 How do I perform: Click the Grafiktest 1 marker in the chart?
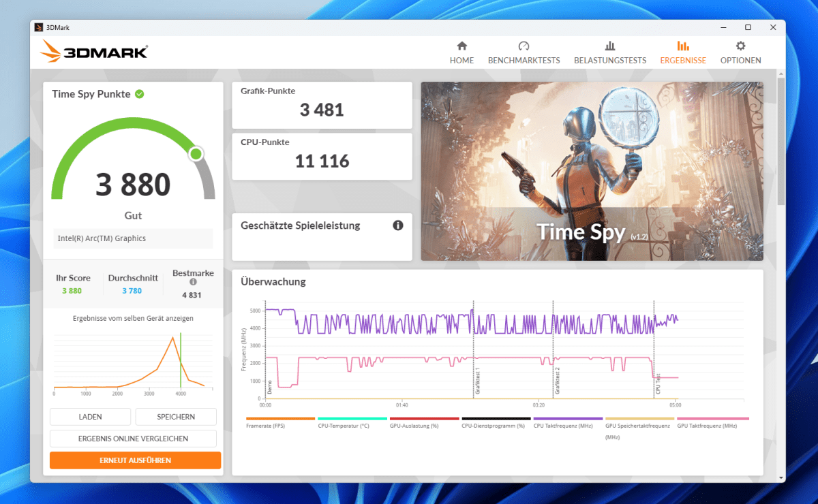click(477, 383)
